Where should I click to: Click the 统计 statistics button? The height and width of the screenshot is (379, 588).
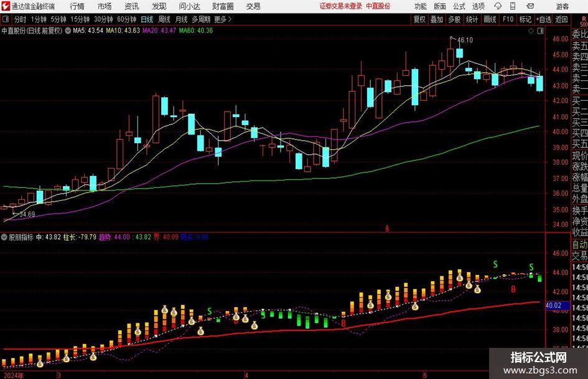pyautogui.click(x=472, y=19)
